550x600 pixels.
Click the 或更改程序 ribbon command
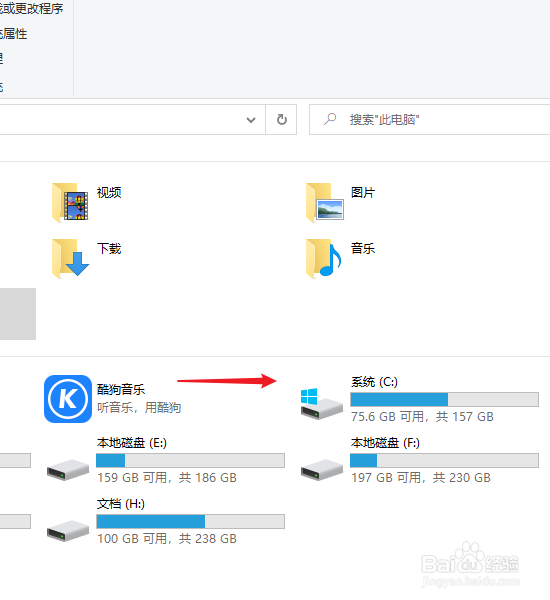[32, 8]
